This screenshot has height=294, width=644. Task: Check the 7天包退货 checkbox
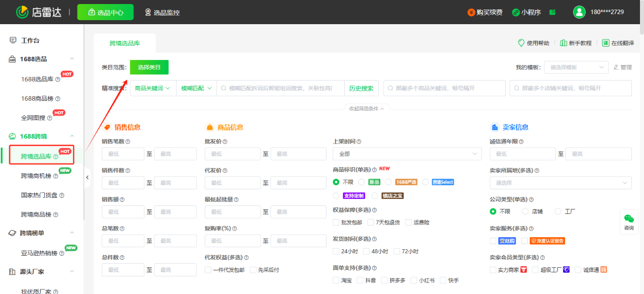point(371,223)
